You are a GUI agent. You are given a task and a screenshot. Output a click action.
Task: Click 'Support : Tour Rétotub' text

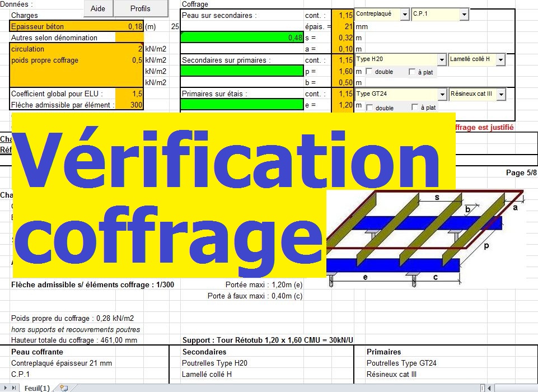click(268, 340)
